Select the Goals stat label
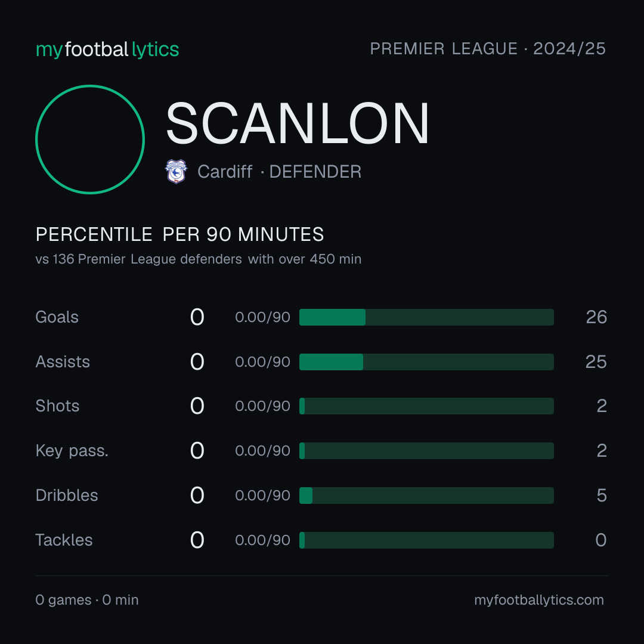 (57, 317)
